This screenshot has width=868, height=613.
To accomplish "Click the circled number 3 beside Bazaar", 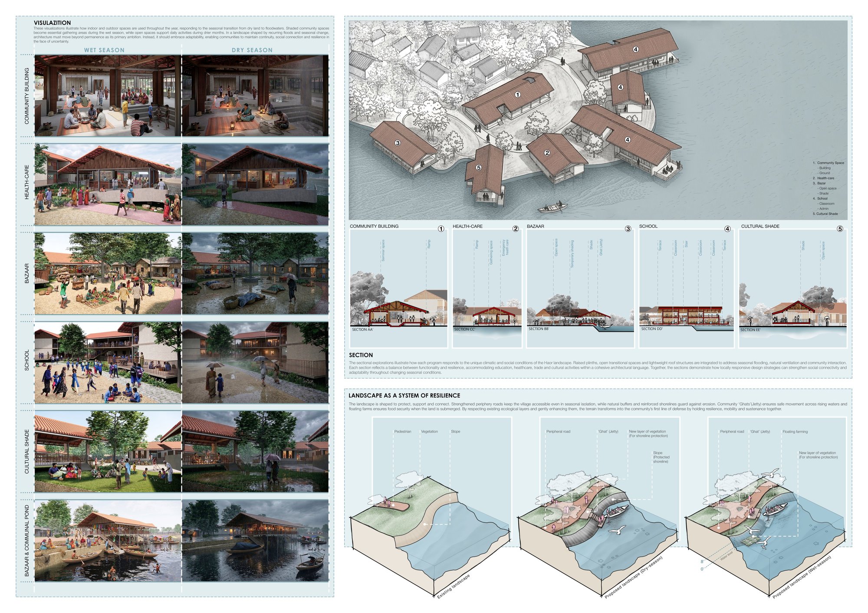I will point(628,229).
